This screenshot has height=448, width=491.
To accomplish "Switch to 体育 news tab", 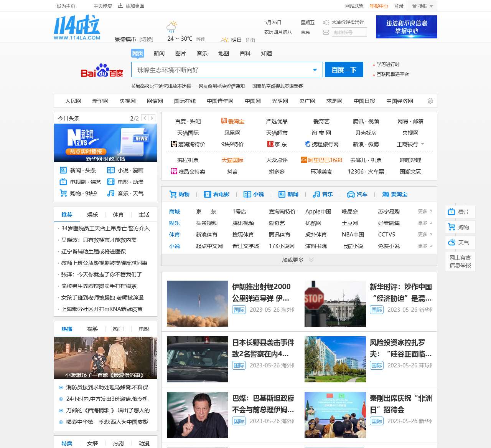I will click(x=118, y=215).
